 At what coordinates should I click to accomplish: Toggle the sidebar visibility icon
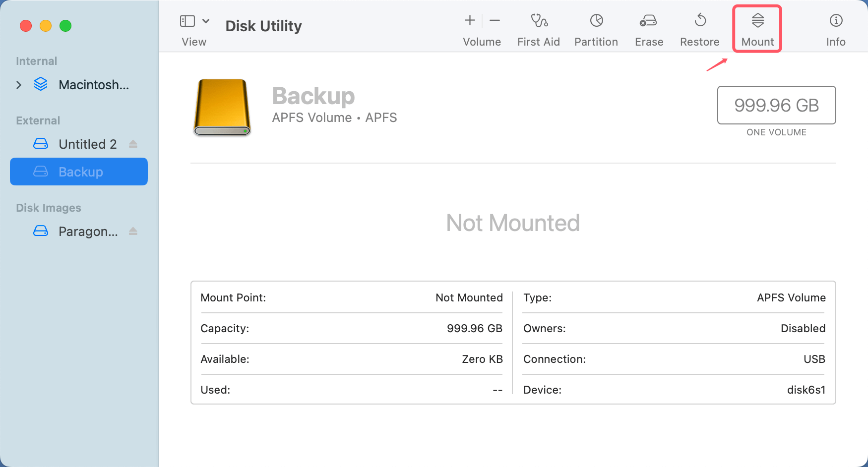(x=187, y=20)
